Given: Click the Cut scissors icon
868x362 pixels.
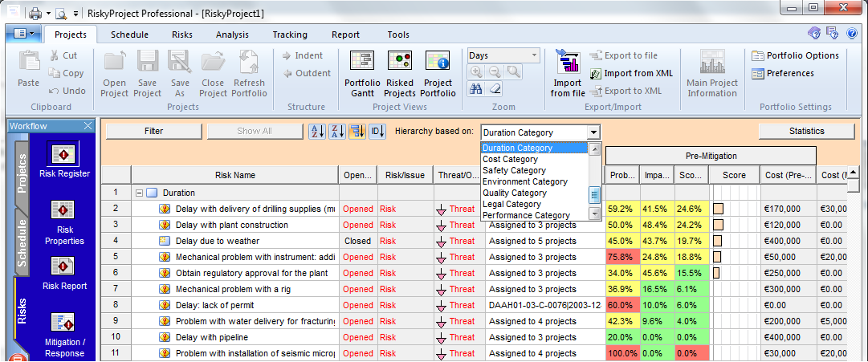Looking at the screenshot, I should pyautogui.click(x=55, y=55).
